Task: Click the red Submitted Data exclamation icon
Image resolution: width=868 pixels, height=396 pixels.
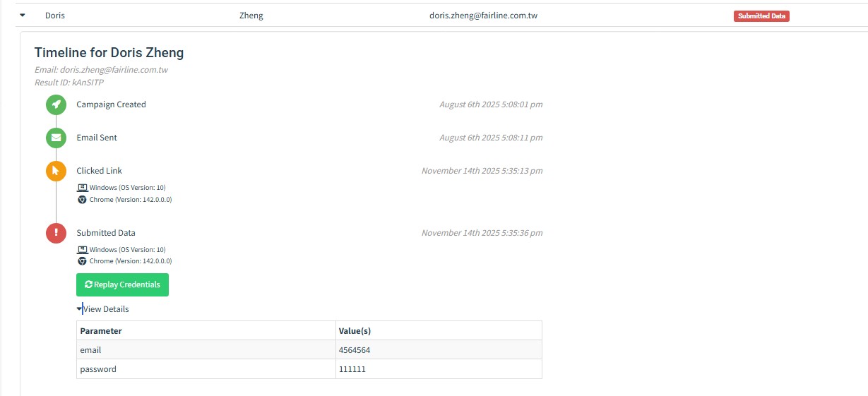Action: point(56,233)
